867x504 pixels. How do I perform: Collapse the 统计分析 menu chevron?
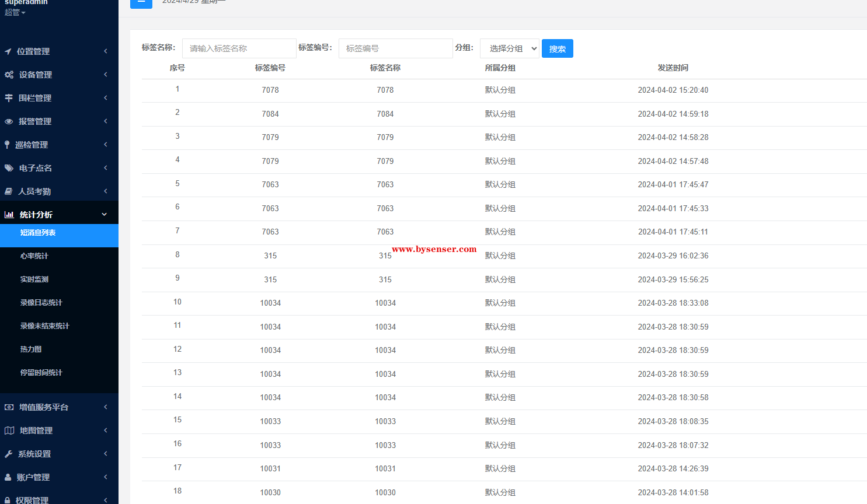[105, 215]
